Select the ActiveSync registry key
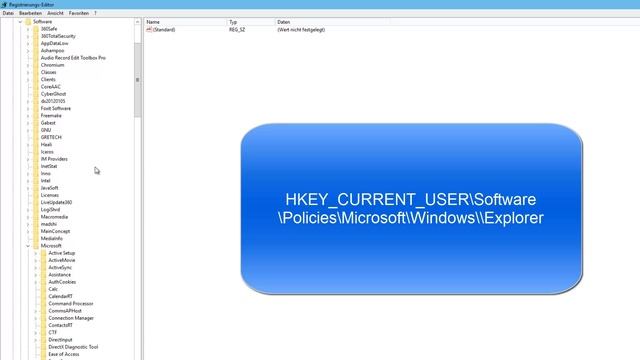The image size is (640, 360). point(60,267)
